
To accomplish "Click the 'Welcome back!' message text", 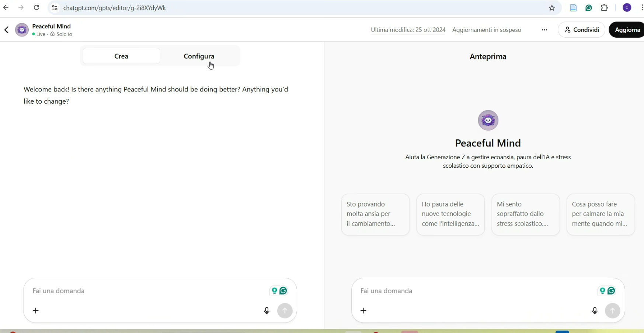I will (x=156, y=95).
